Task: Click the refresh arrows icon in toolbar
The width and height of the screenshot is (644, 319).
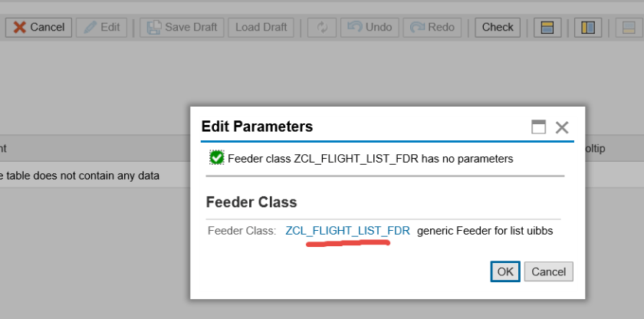Action: [322, 27]
